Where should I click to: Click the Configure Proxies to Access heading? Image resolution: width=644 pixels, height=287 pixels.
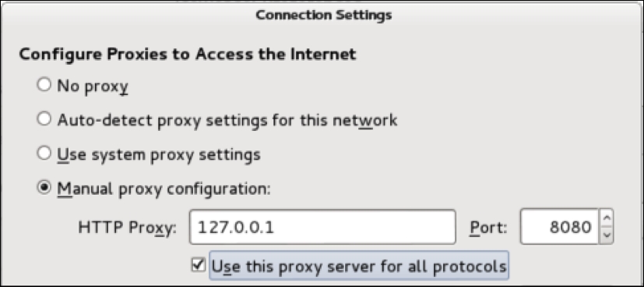(188, 55)
